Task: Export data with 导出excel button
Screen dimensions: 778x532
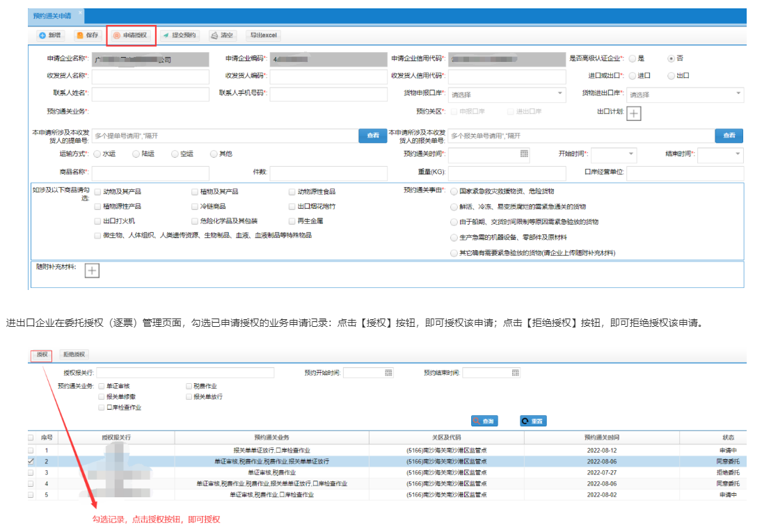Action: pos(263,35)
